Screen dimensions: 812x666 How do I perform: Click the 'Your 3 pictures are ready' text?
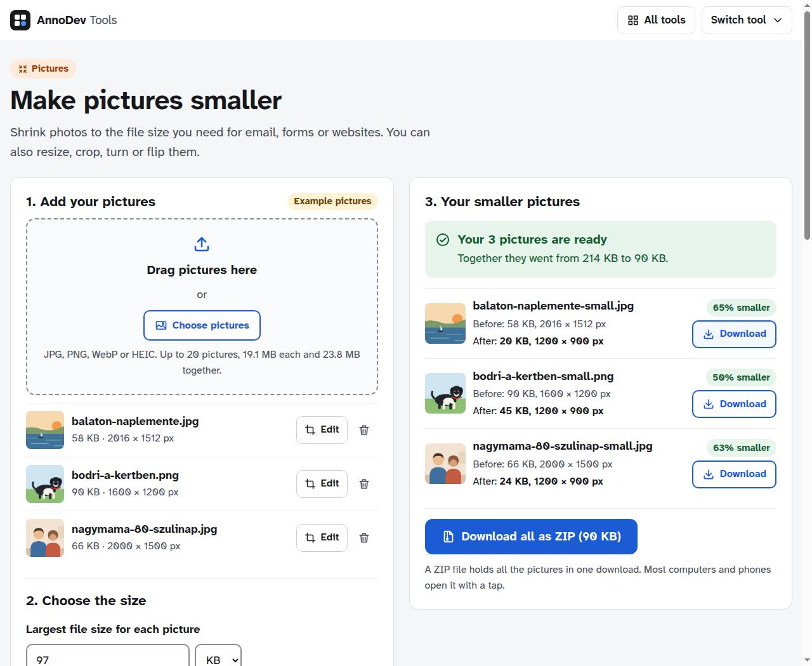(532, 240)
